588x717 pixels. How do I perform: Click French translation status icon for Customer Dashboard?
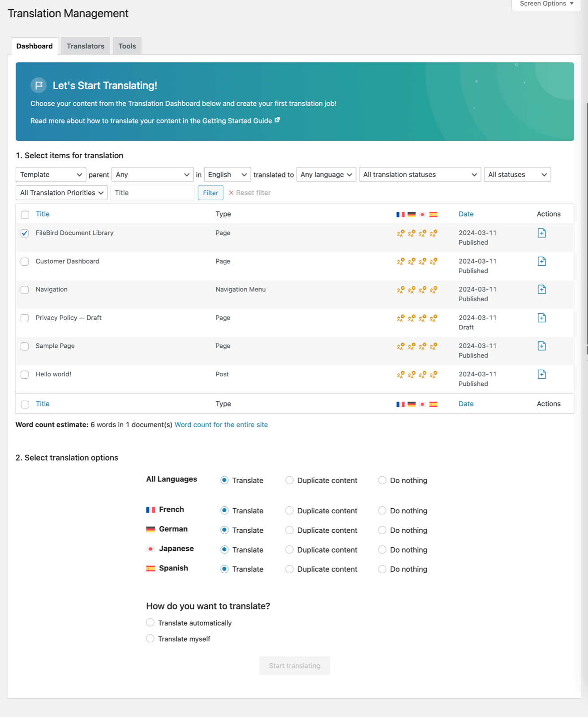click(400, 262)
